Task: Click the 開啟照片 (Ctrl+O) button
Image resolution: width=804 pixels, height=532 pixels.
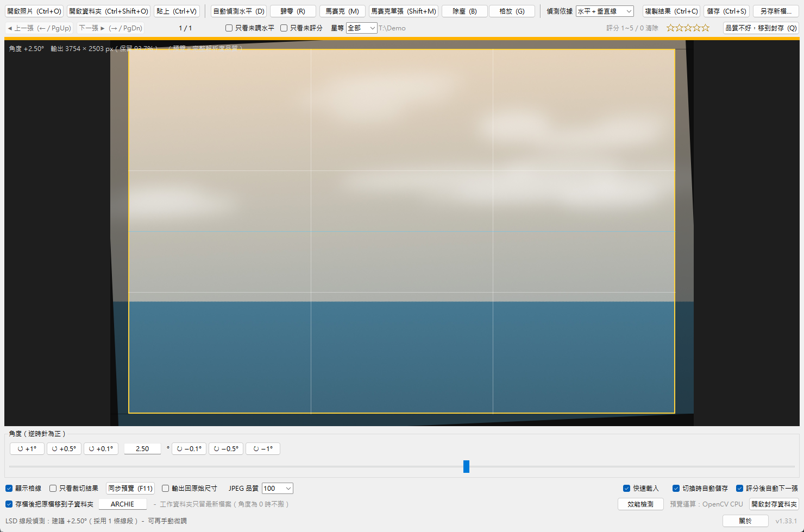Action: point(34,11)
